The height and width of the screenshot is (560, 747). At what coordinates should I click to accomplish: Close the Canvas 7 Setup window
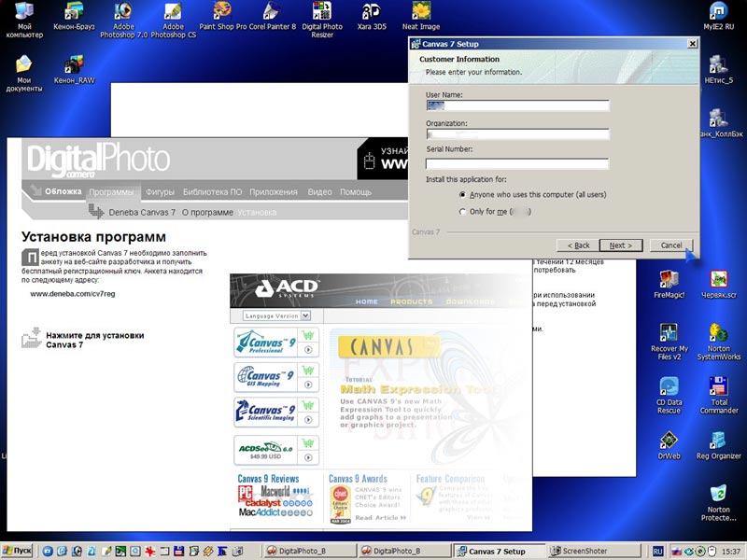(693, 44)
